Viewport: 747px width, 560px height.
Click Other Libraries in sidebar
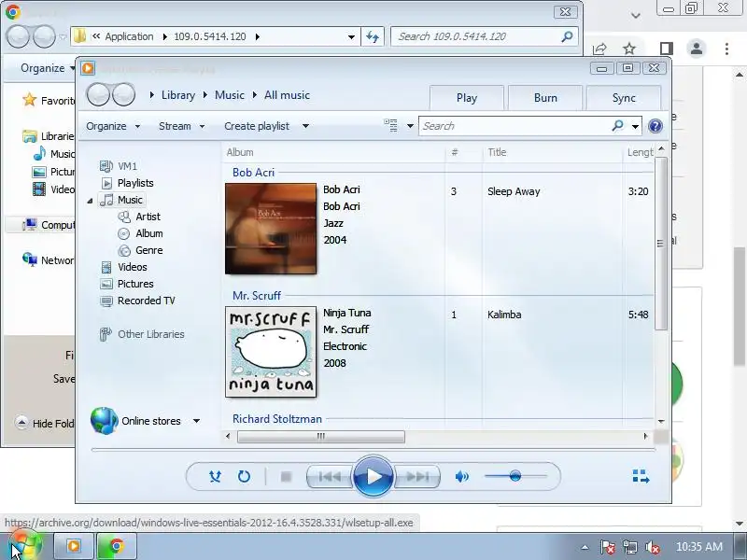[151, 334]
